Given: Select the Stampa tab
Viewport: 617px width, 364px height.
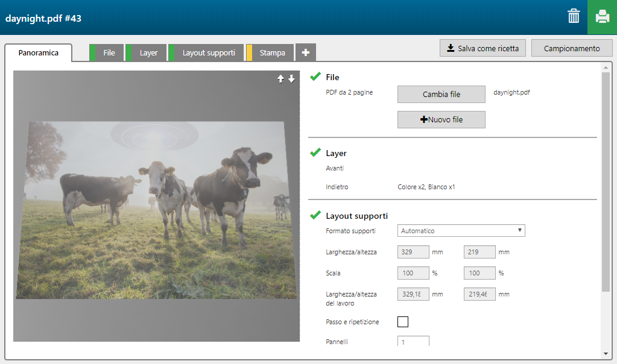Looking at the screenshot, I should [x=272, y=53].
